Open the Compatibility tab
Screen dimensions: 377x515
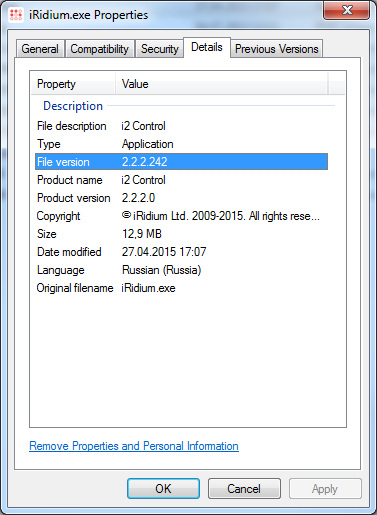[x=100, y=49]
